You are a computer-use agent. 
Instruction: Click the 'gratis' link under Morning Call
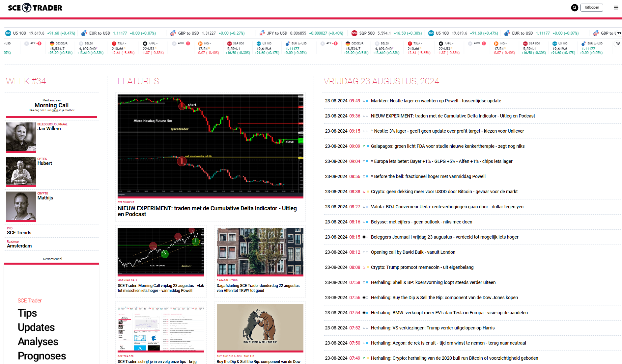point(55,111)
